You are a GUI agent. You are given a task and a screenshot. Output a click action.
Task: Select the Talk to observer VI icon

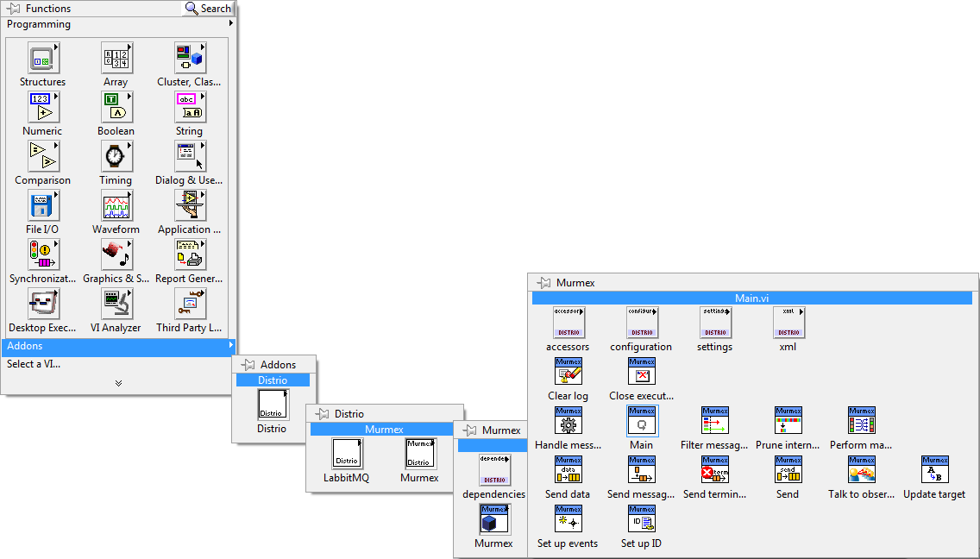coord(862,469)
